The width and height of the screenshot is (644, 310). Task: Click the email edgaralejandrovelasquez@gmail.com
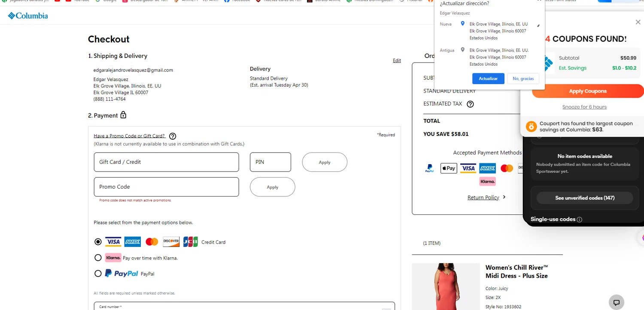pyautogui.click(x=133, y=70)
